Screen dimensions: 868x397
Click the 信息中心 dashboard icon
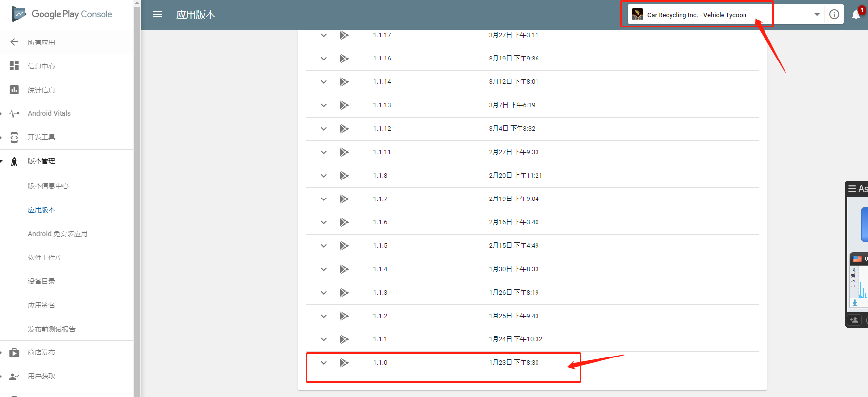[14, 66]
